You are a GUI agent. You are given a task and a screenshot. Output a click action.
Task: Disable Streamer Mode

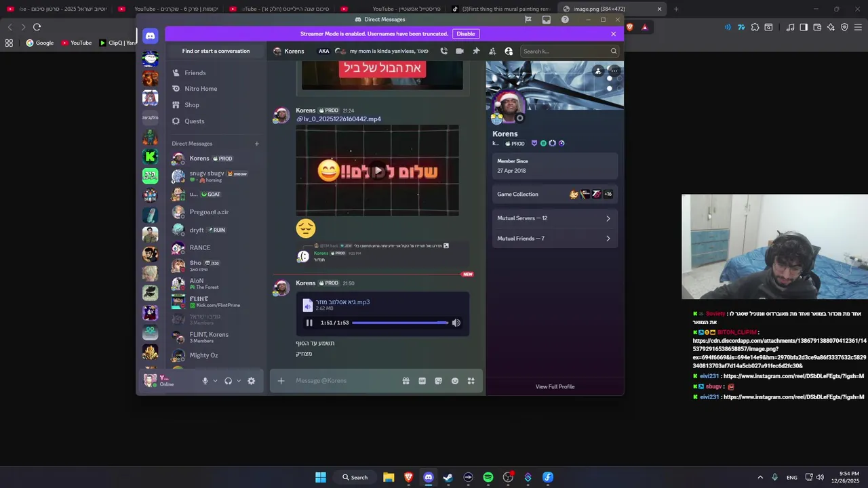[x=466, y=34]
